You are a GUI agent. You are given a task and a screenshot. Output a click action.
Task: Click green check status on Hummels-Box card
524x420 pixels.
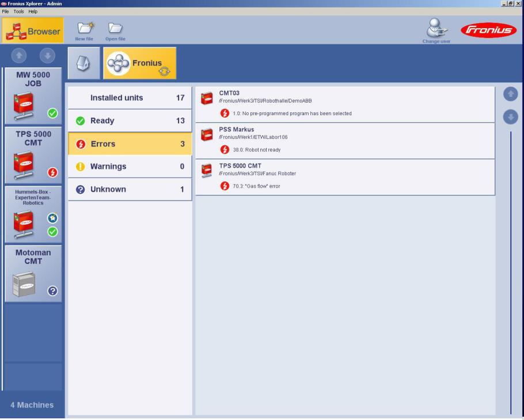pos(52,232)
